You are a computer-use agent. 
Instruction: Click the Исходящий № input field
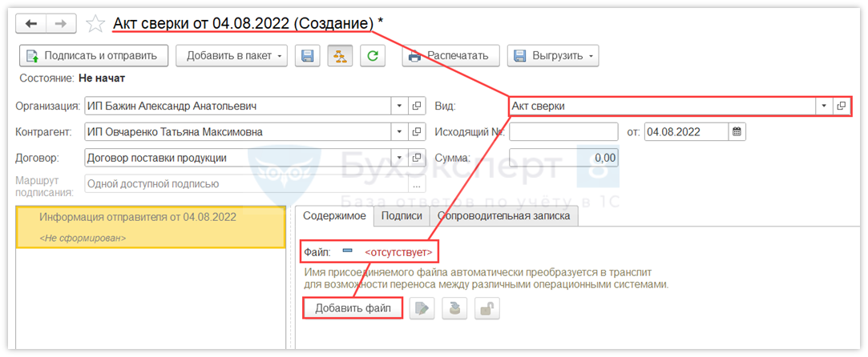[x=563, y=131]
